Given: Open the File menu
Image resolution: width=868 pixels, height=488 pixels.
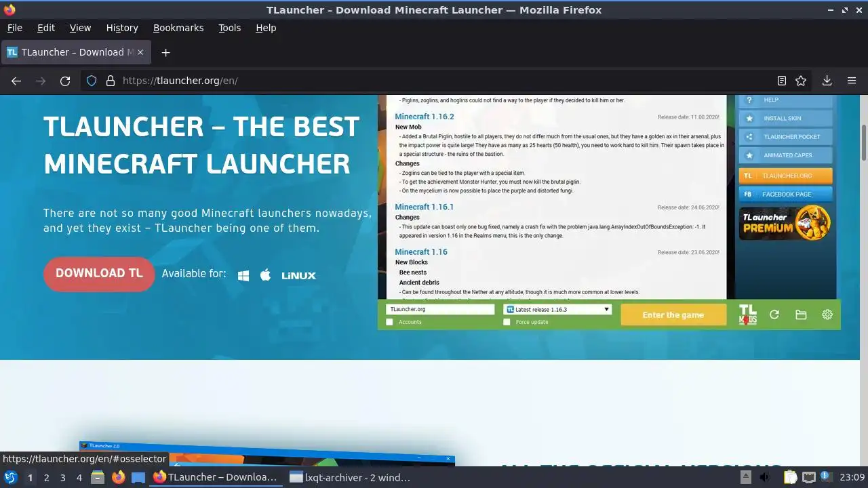Looking at the screenshot, I should point(15,28).
